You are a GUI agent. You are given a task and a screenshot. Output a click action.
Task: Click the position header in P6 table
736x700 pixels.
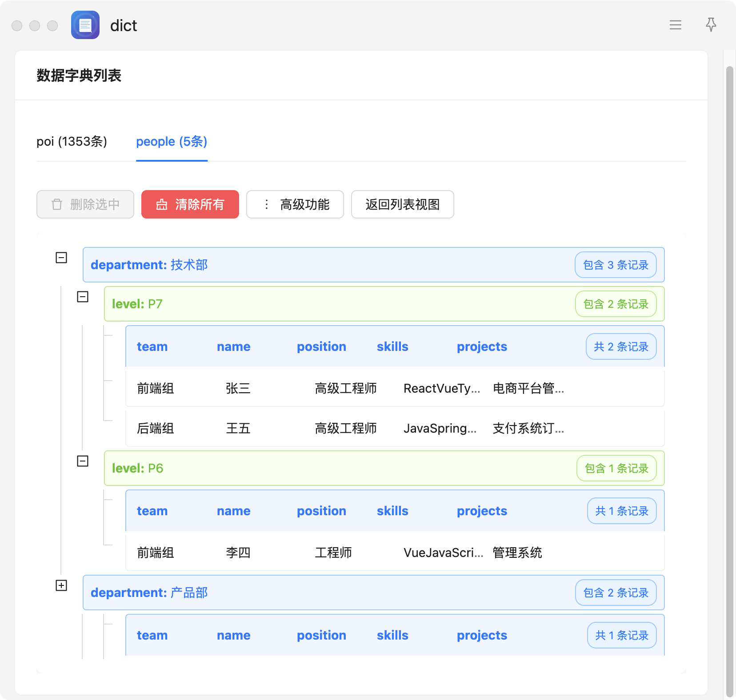321,511
